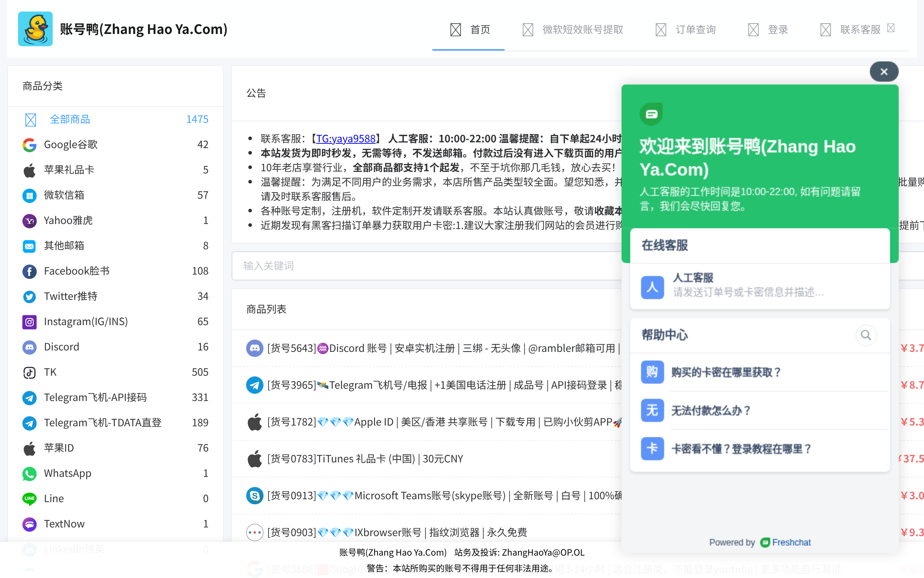Open product 货号5643 Discord 账号

pyautogui.click(x=444, y=348)
